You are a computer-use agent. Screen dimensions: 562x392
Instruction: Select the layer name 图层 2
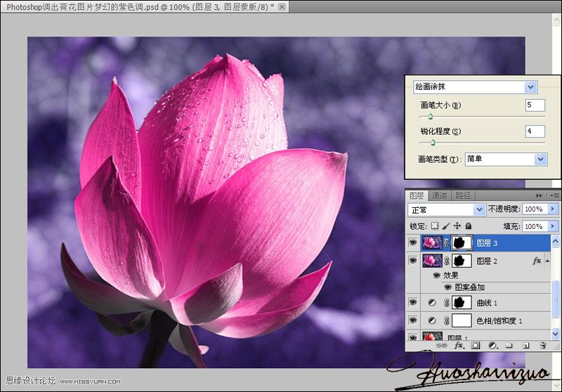click(x=487, y=261)
